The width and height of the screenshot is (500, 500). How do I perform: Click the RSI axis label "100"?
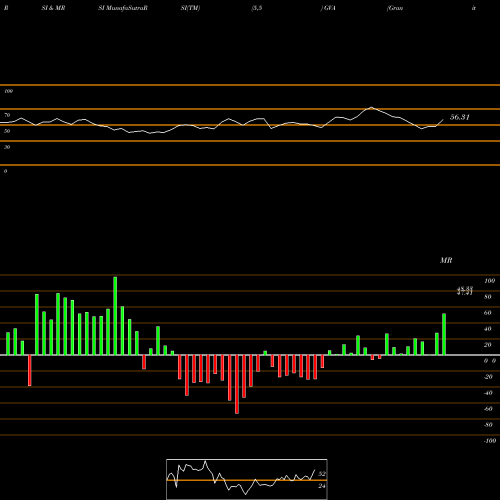click(8, 91)
